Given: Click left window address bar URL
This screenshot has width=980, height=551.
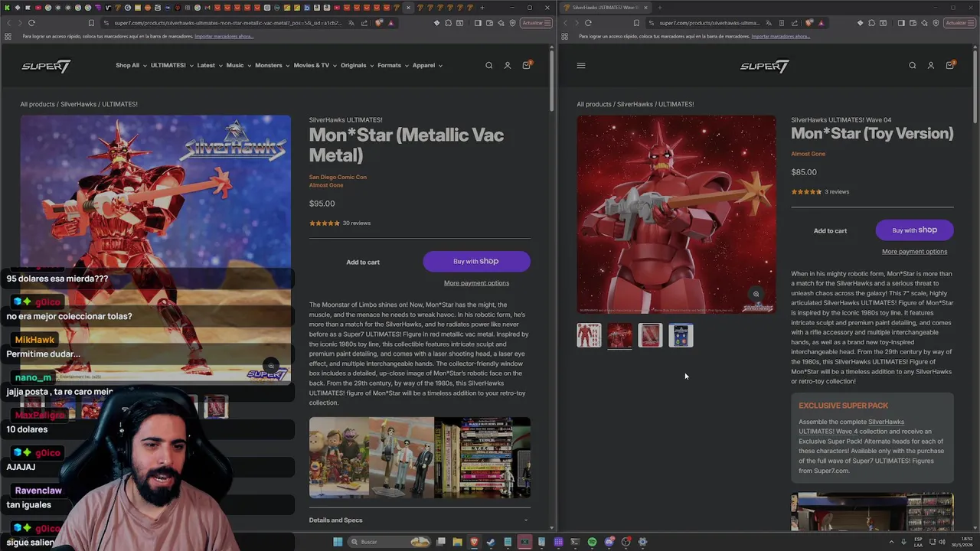Looking at the screenshot, I should pos(227,23).
